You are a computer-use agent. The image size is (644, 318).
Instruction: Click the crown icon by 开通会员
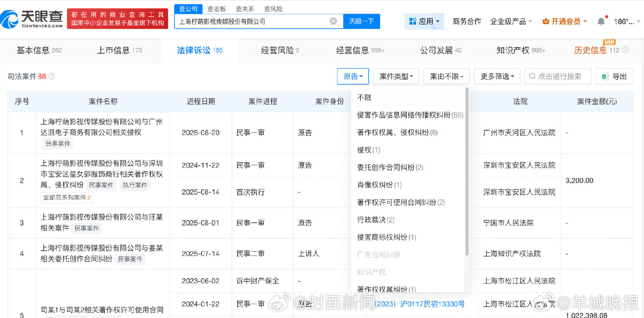click(545, 22)
